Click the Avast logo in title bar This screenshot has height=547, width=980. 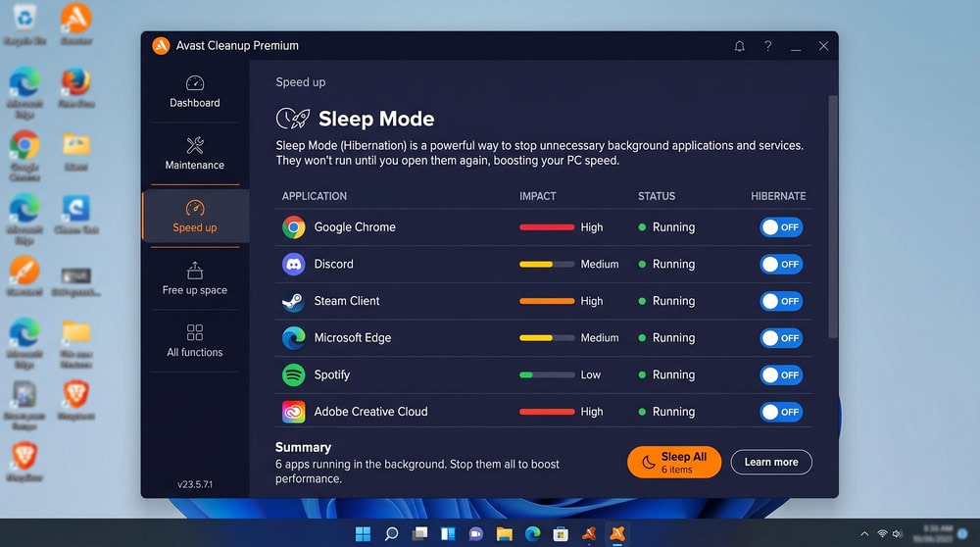tap(161, 46)
